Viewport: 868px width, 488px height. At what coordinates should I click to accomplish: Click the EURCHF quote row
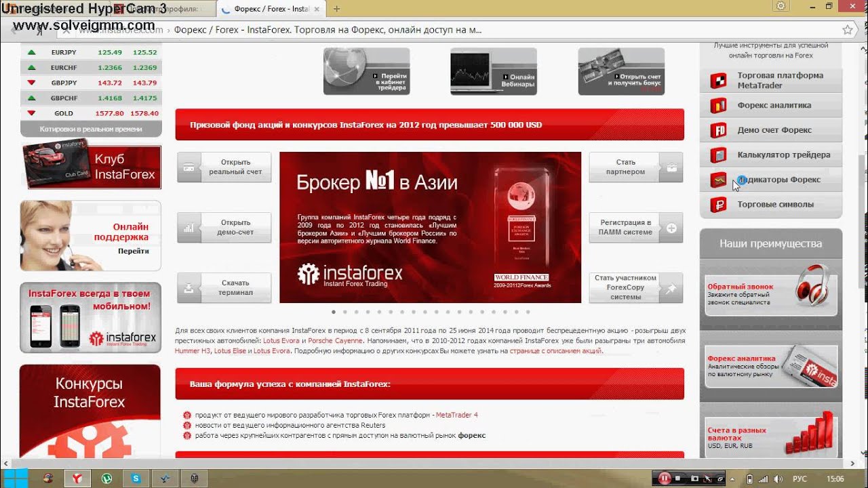pos(91,68)
